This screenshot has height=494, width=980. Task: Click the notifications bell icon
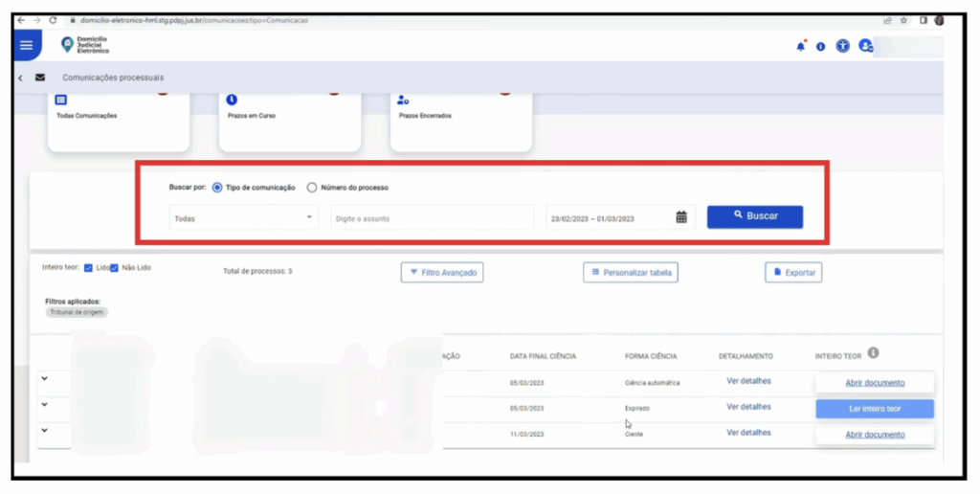tap(801, 46)
